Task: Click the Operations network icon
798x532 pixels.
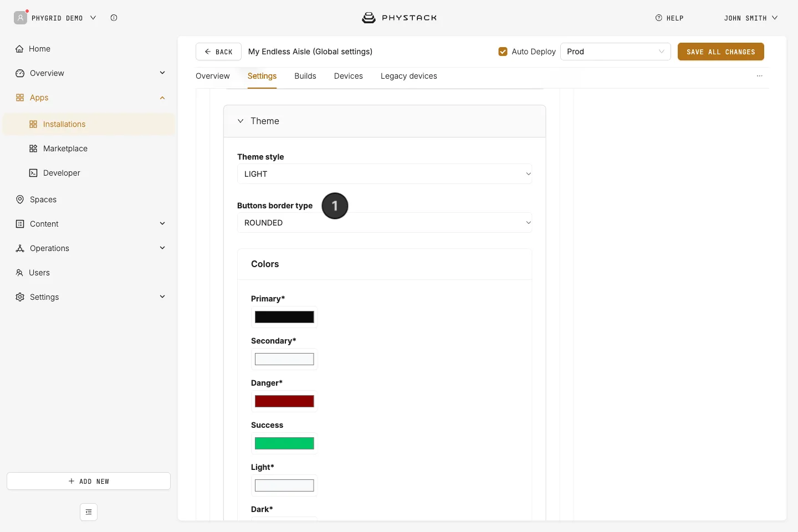Action: 20,248
